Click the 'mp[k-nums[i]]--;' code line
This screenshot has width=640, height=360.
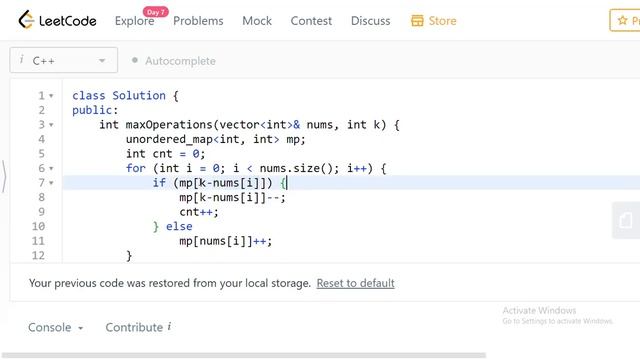(233, 198)
